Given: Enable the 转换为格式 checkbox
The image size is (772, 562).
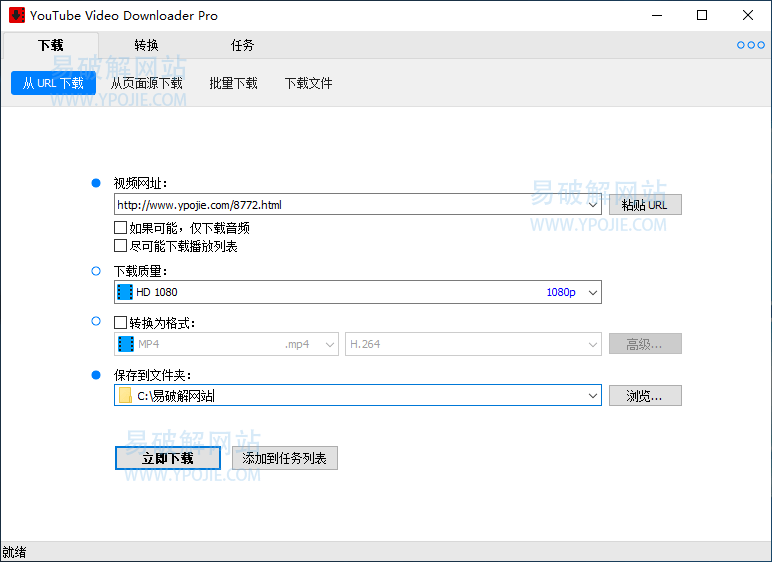Looking at the screenshot, I should 121,323.
